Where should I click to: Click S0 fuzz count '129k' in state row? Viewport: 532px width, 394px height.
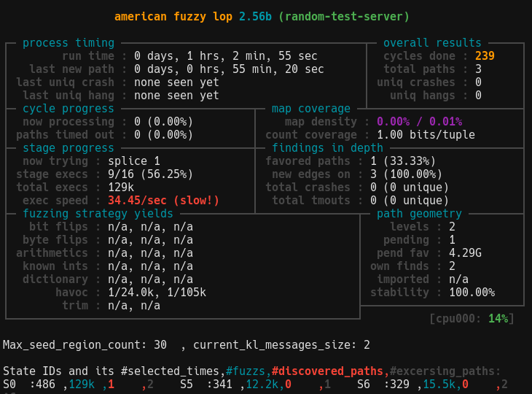click(x=82, y=384)
